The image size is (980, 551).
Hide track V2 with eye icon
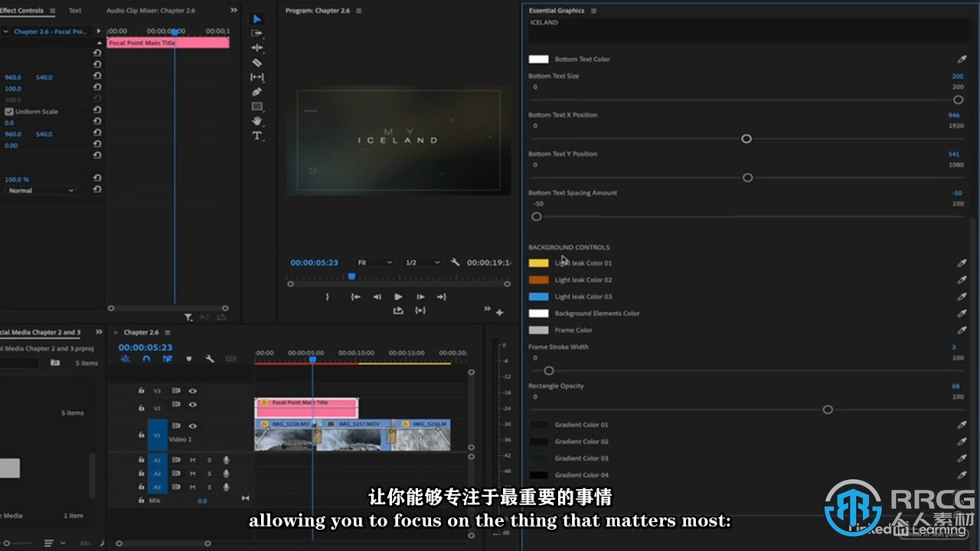coord(192,405)
